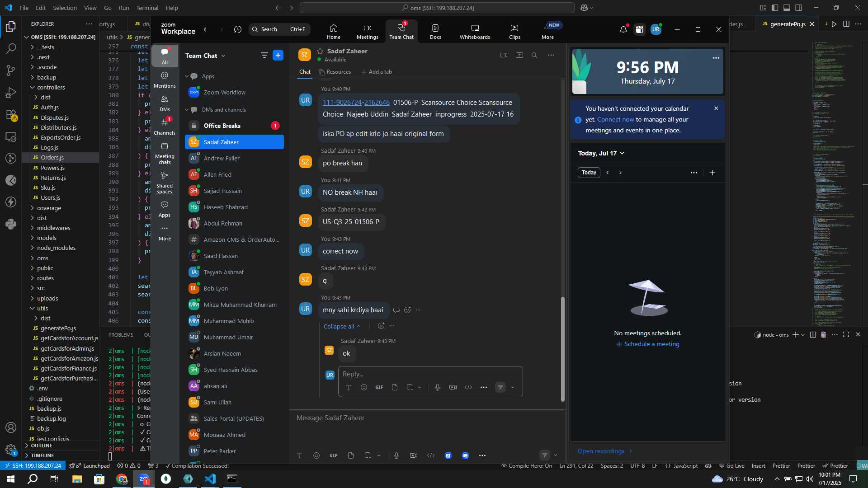Open Zoom search box
The height and width of the screenshot is (488, 868).
point(279,29)
